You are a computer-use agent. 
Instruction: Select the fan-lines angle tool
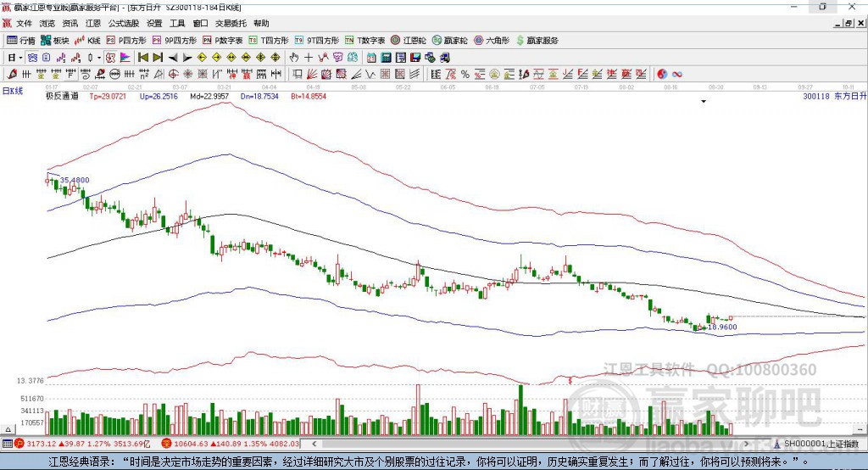coord(356,75)
